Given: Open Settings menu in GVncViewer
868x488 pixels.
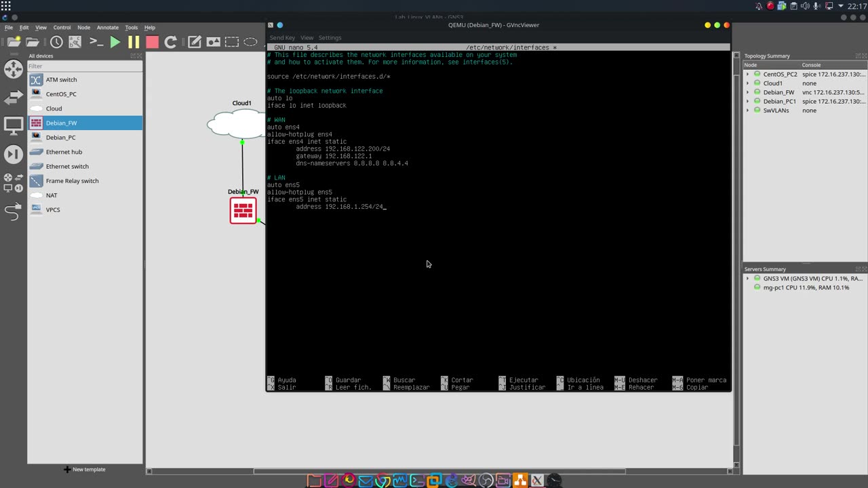Looking at the screenshot, I should coord(330,38).
